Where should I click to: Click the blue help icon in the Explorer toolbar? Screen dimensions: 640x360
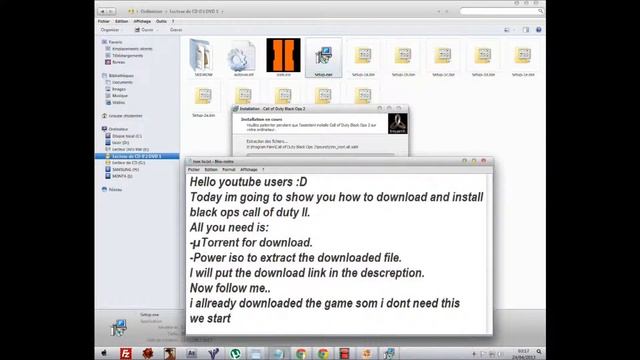pos(538,30)
